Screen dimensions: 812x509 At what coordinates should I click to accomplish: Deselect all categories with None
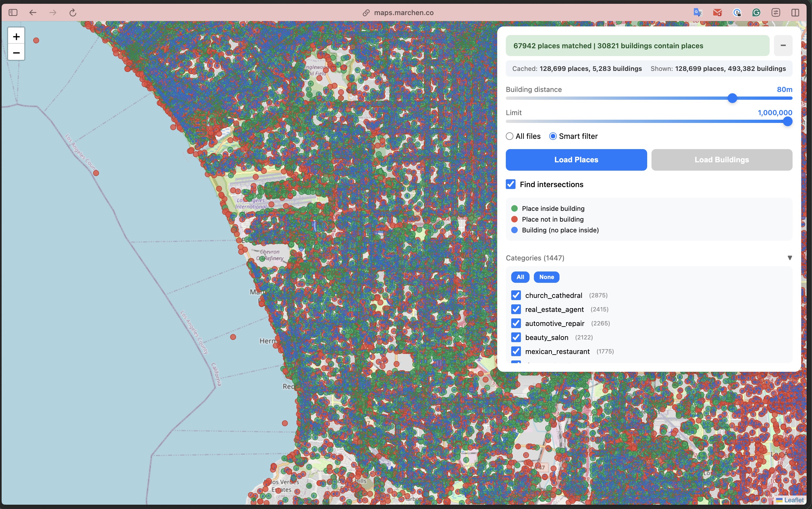(546, 277)
